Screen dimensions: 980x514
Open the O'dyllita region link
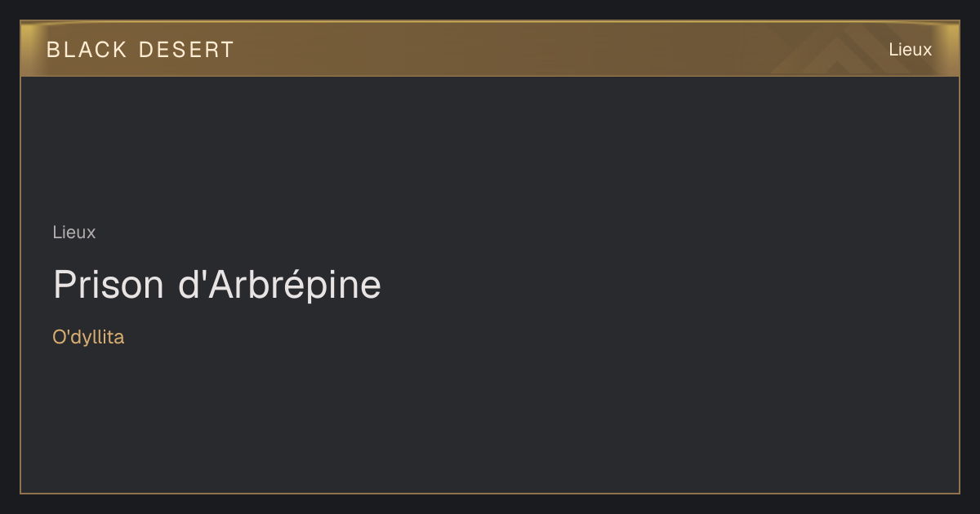[88, 337]
